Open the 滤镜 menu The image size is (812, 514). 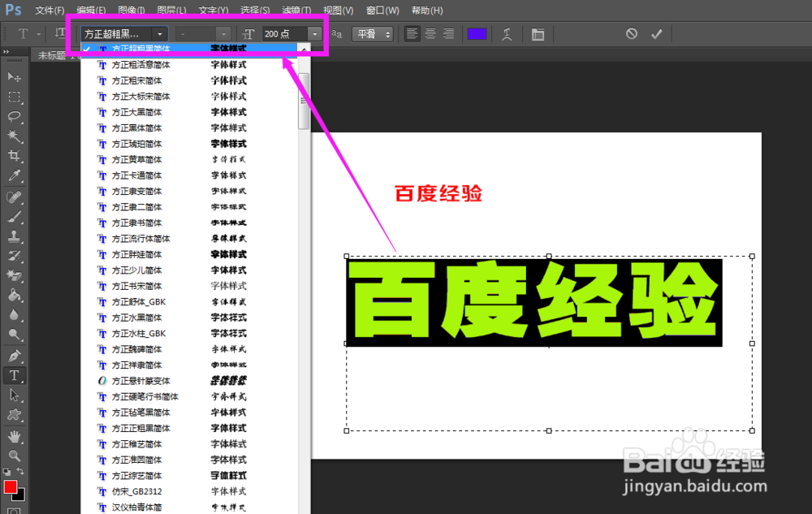[297, 10]
